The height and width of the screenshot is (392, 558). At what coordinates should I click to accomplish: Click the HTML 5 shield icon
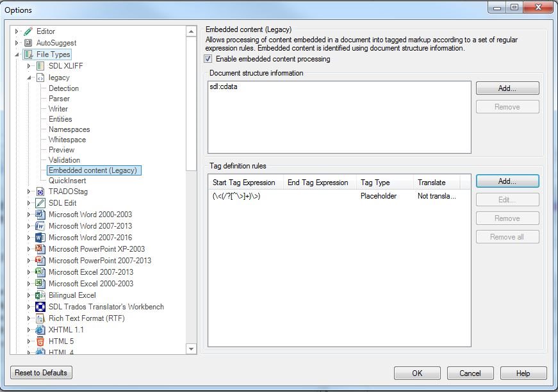40,341
